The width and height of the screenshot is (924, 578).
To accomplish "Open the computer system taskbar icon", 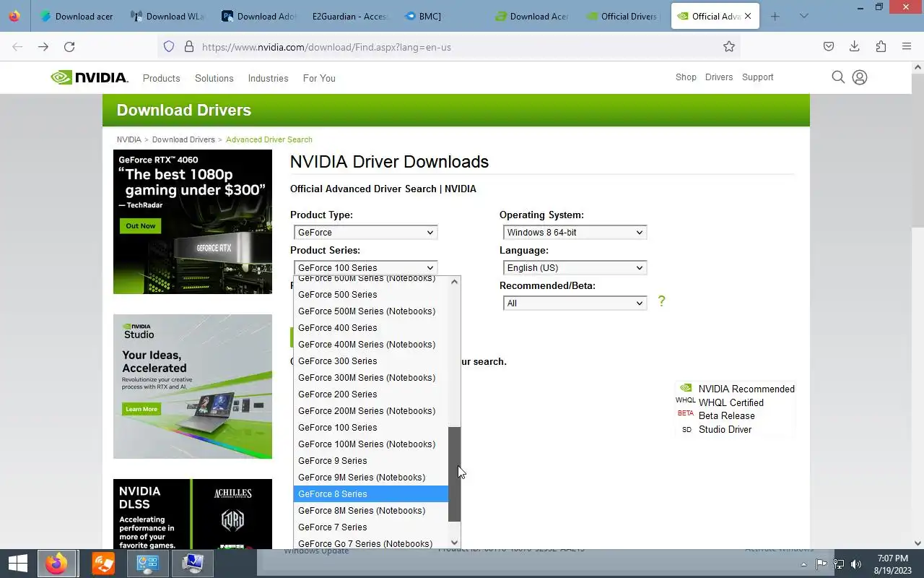I will click(193, 563).
